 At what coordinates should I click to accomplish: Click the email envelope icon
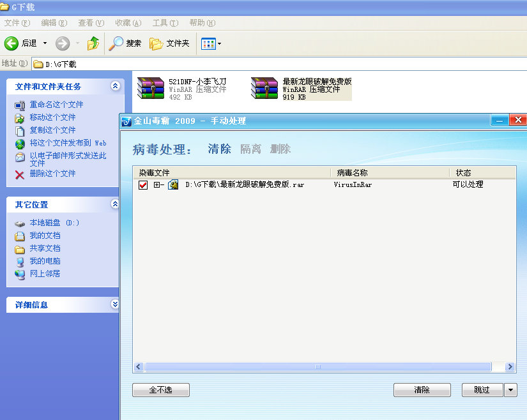pos(20,157)
